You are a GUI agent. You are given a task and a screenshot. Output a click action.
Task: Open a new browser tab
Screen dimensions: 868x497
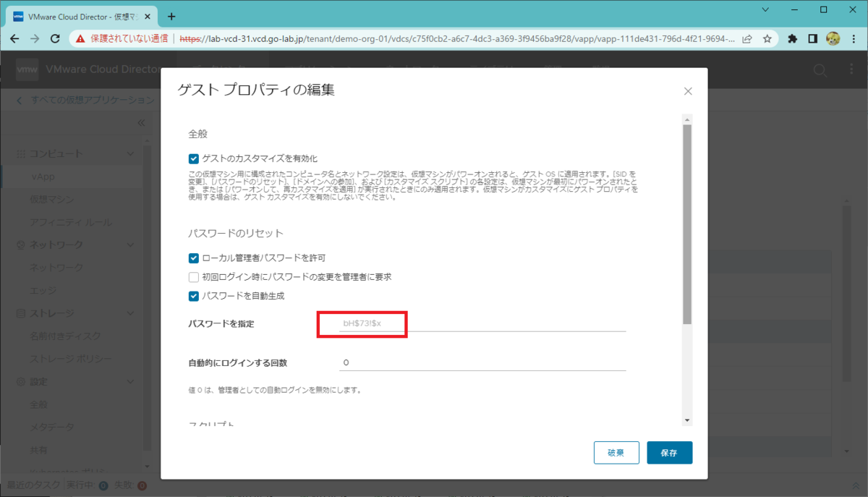coord(171,16)
